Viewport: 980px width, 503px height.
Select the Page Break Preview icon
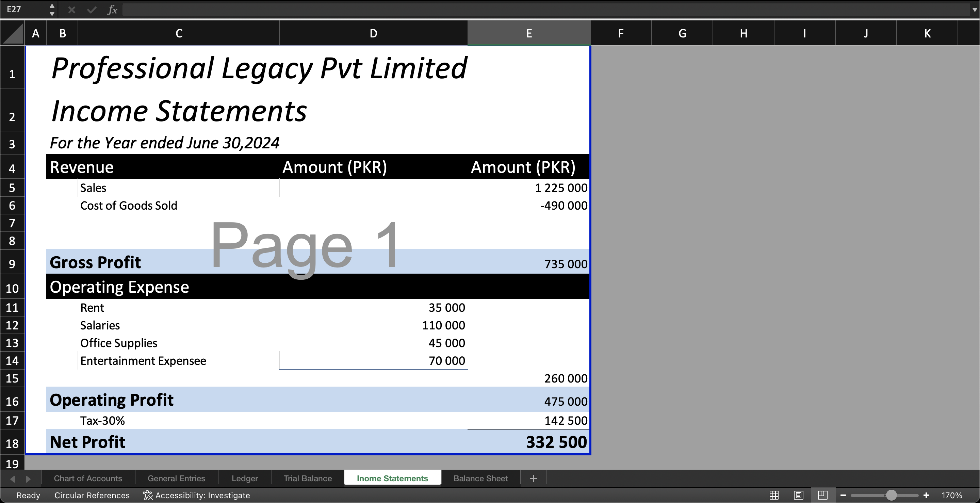(x=822, y=495)
